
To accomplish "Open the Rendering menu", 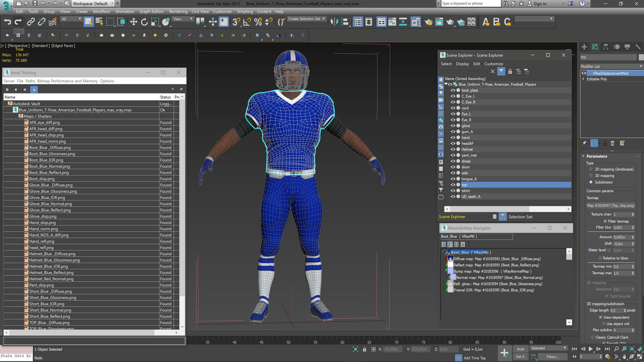I will 178,11.
